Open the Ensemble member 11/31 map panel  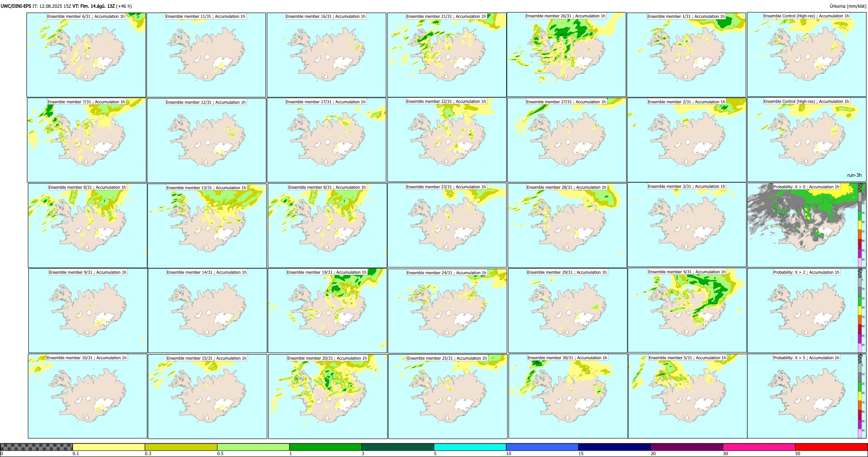coord(206,55)
